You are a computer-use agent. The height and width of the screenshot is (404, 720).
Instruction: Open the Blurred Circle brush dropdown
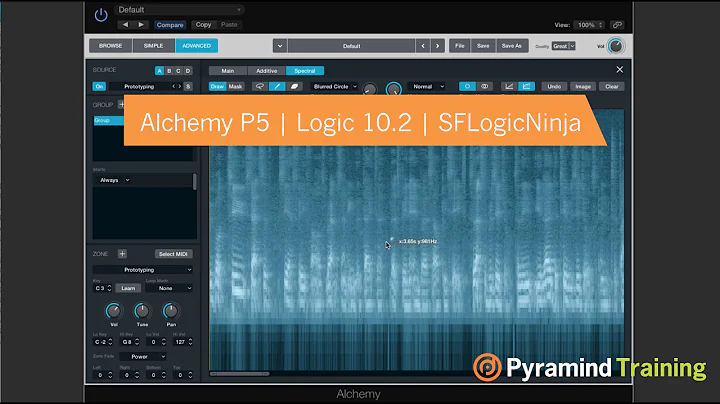[335, 86]
